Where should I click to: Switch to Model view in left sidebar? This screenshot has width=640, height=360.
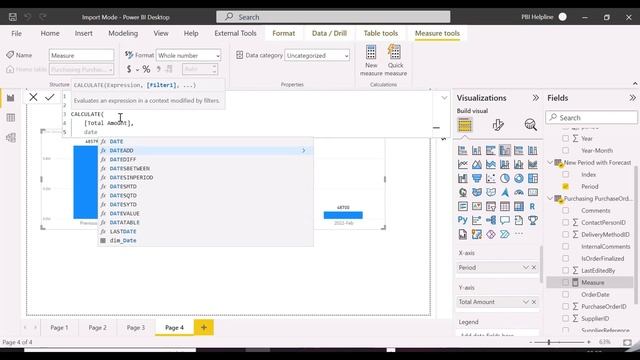coord(11,138)
